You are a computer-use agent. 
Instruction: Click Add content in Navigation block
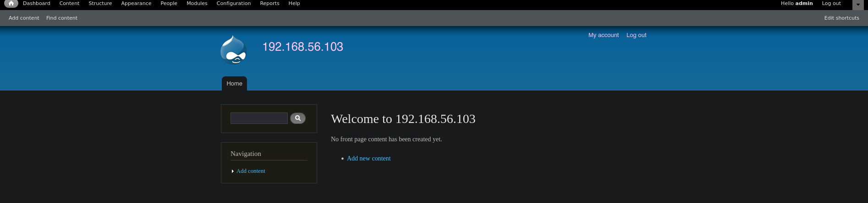251,171
